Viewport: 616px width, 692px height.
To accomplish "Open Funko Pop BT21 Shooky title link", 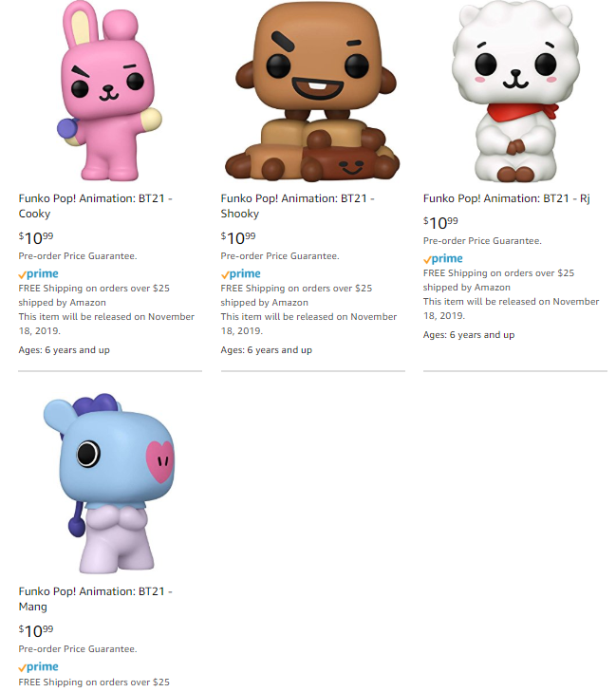I will pos(298,206).
